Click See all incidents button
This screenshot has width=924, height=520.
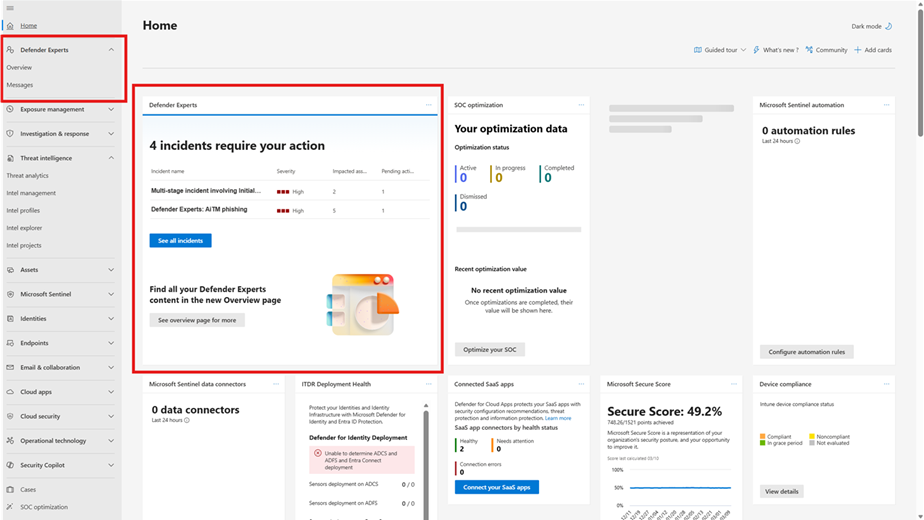pyautogui.click(x=180, y=241)
